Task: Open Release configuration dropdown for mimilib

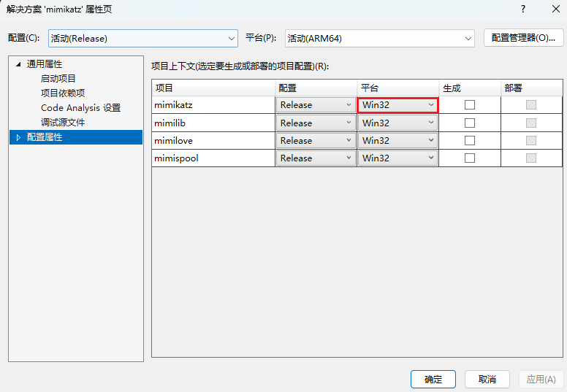Action: coord(316,123)
